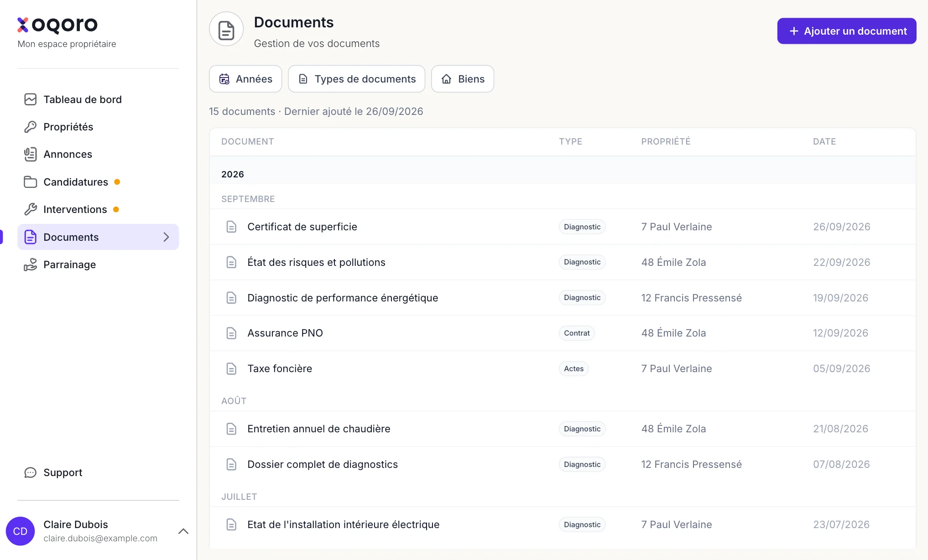Viewport: 928px width, 560px height.
Task: Click file icon of Diagnostic de performance énergétique
Action: 231,298
